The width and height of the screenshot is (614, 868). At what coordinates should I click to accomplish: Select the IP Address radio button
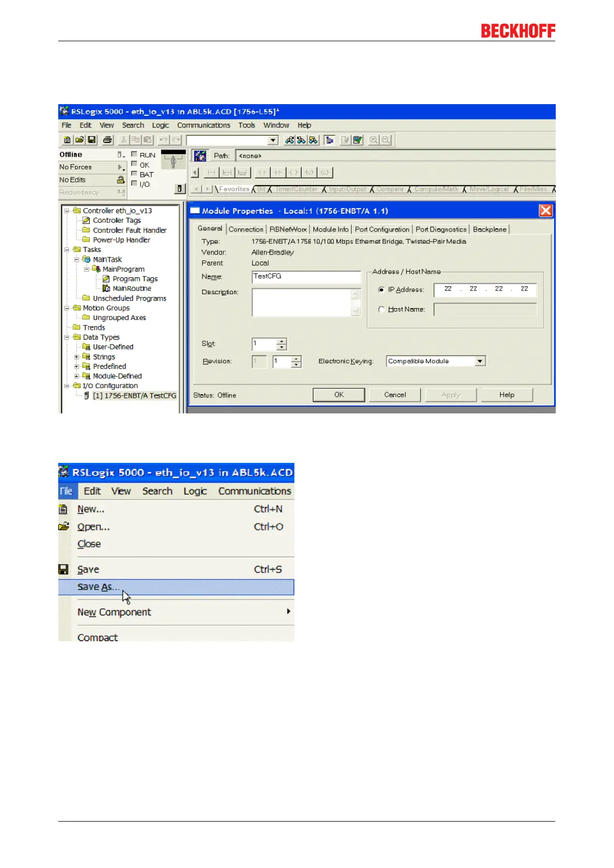[381, 290]
